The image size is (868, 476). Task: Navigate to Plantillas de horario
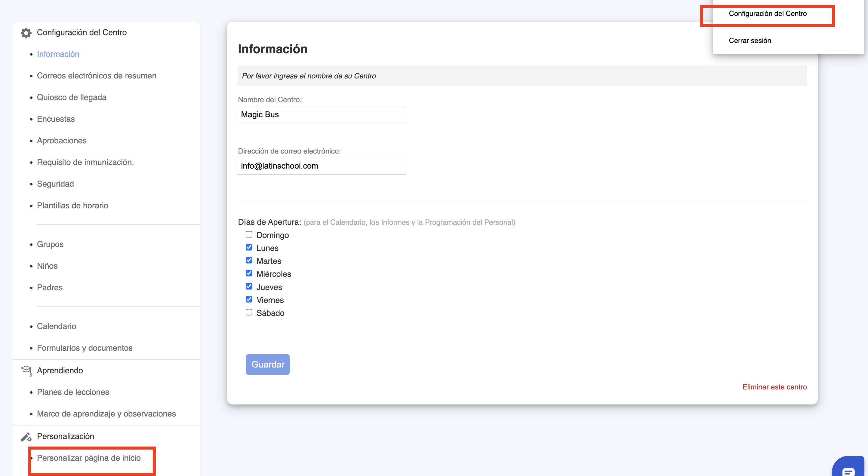(72, 205)
